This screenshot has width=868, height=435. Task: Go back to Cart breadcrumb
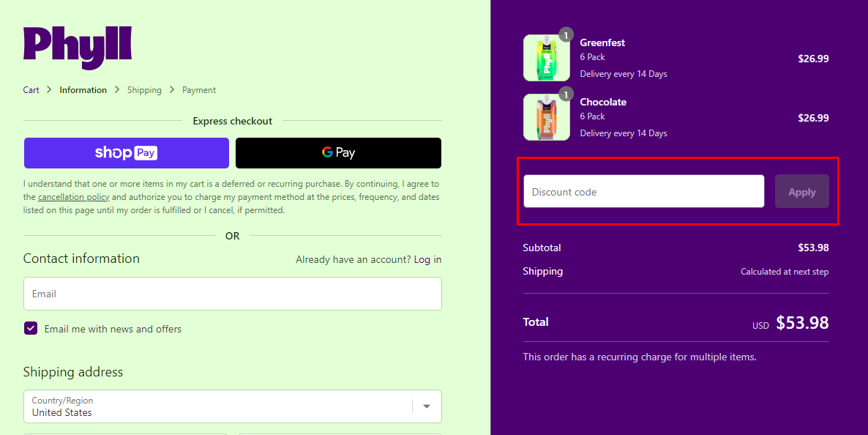point(31,90)
